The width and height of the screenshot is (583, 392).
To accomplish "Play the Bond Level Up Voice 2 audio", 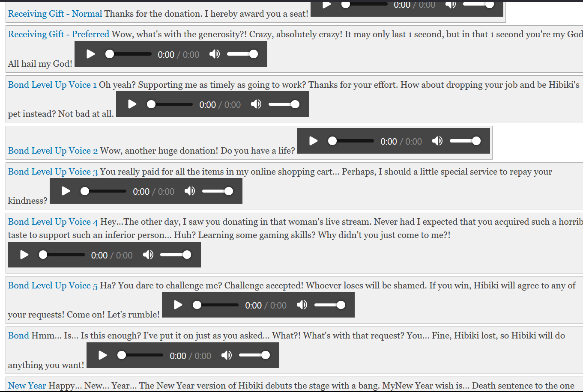I will pyautogui.click(x=313, y=141).
